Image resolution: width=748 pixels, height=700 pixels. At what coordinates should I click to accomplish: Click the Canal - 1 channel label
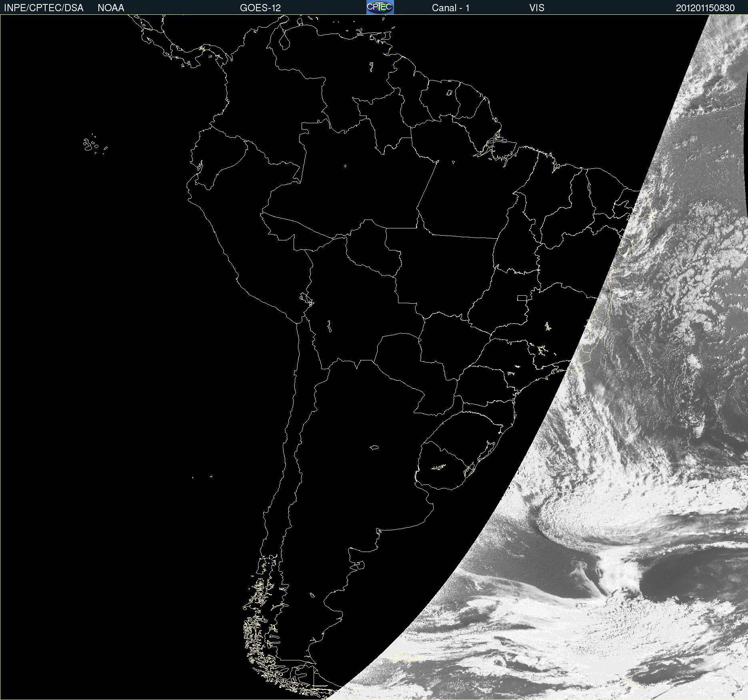pyautogui.click(x=451, y=8)
